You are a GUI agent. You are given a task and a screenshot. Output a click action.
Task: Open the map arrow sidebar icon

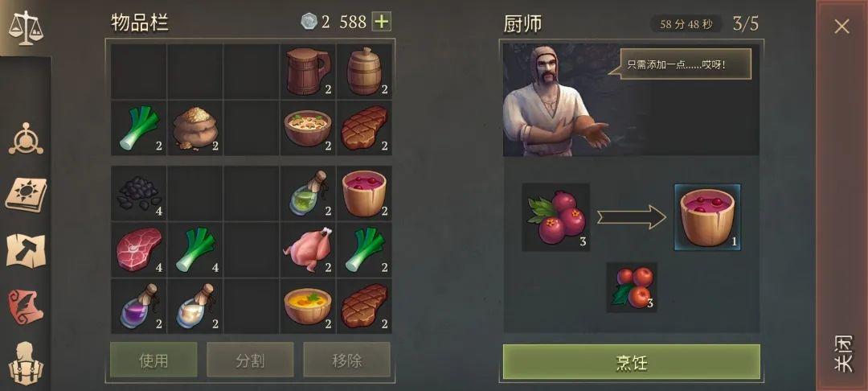(26, 251)
